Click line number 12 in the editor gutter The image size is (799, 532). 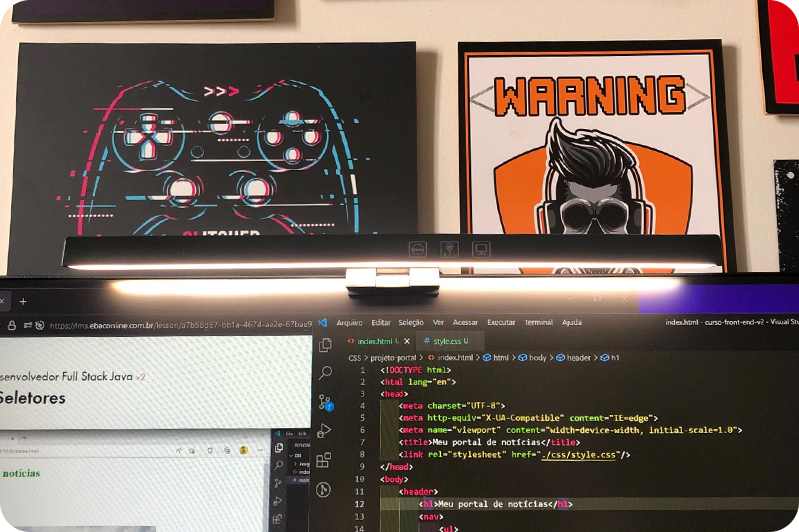359,504
